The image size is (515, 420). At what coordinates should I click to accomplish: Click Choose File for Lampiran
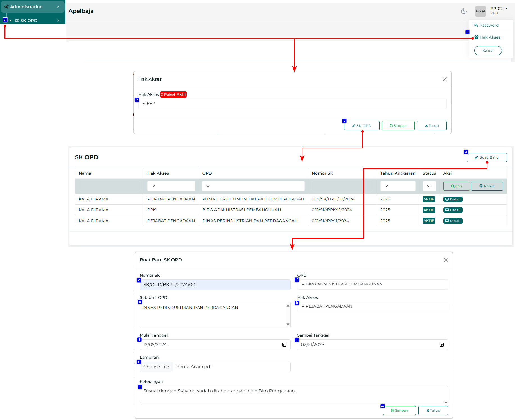[x=156, y=367]
